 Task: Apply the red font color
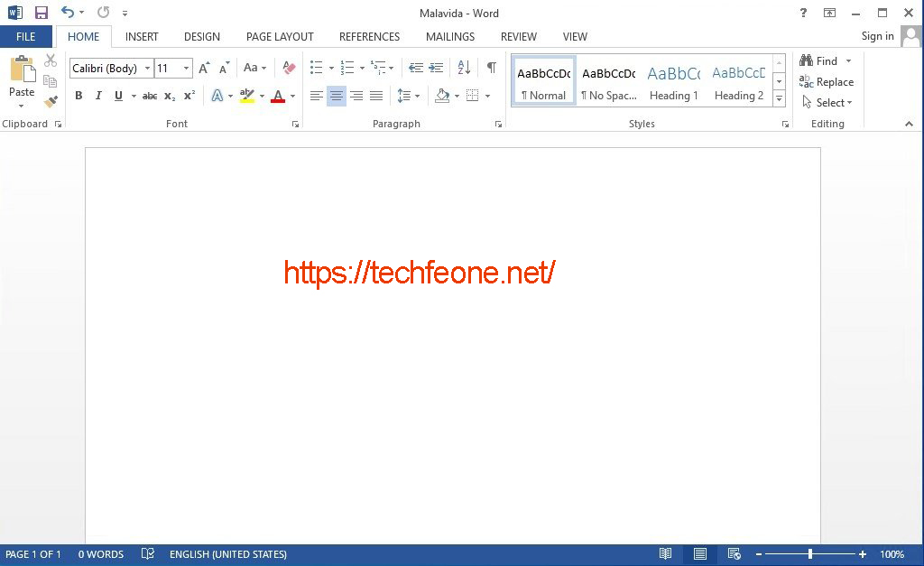click(278, 96)
